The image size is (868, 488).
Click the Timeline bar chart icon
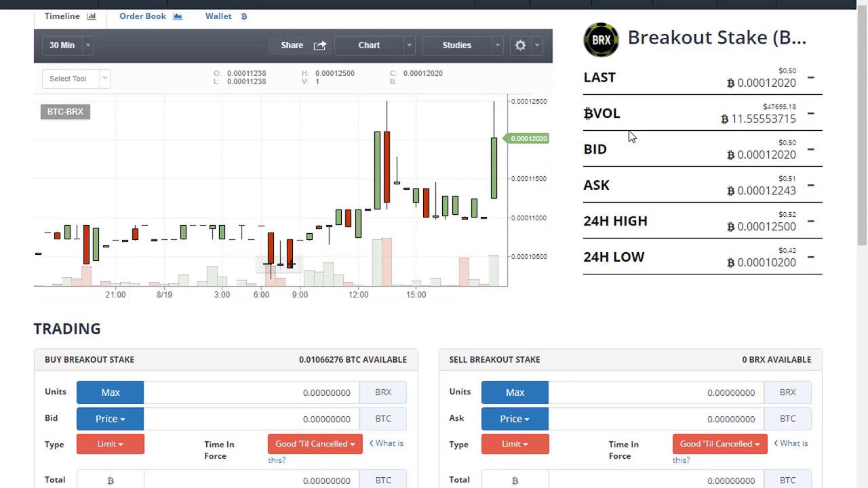pos(92,16)
